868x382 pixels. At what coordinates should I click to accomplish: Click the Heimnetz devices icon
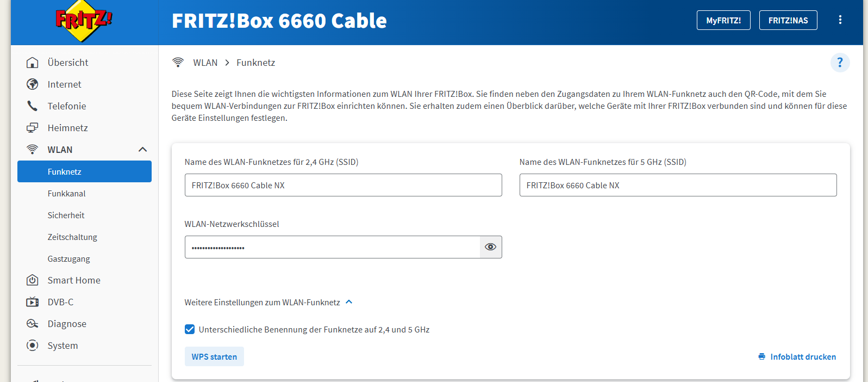[33, 128]
